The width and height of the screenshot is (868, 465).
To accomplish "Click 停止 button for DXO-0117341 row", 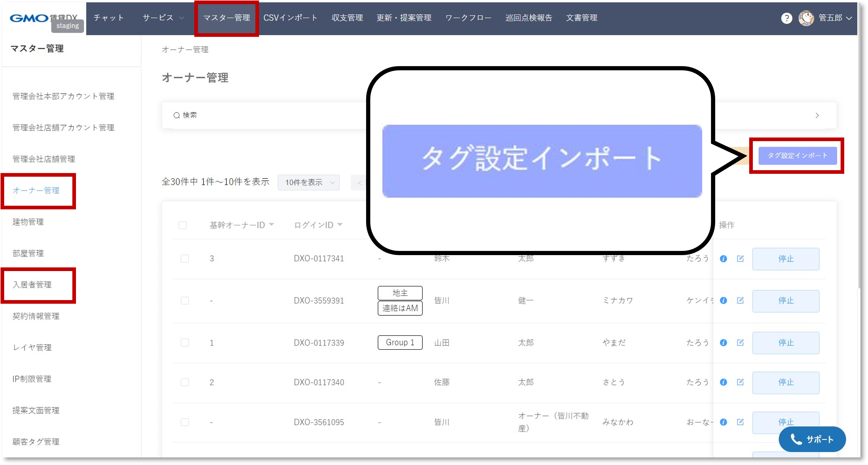I will 785,259.
